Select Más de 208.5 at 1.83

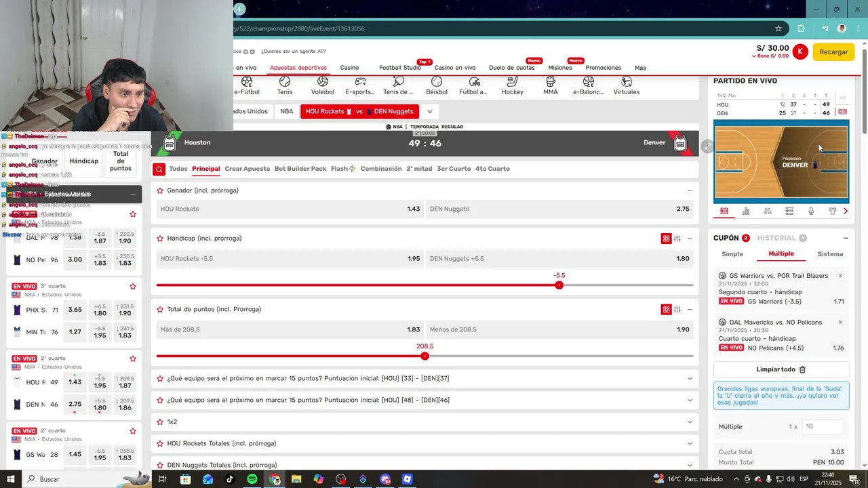[x=290, y=329]
